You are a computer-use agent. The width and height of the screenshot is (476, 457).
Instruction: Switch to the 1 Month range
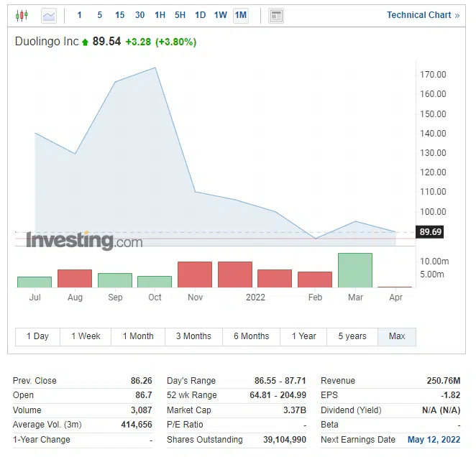[x=138, y=336]
